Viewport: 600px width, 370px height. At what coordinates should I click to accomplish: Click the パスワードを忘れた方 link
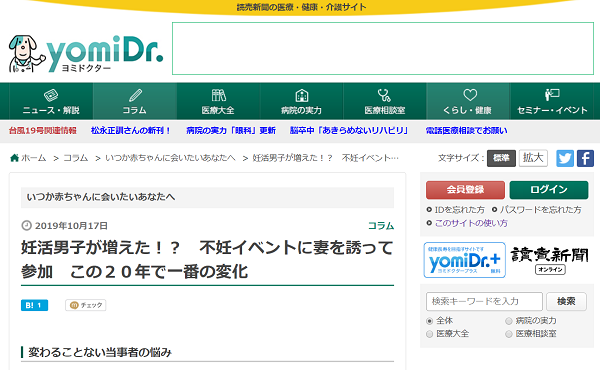pos(541,210)
